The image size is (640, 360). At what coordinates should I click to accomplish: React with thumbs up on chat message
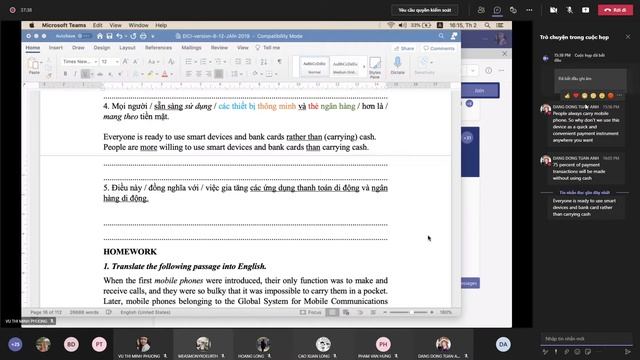pyautogui.click(x=567, y=96)
